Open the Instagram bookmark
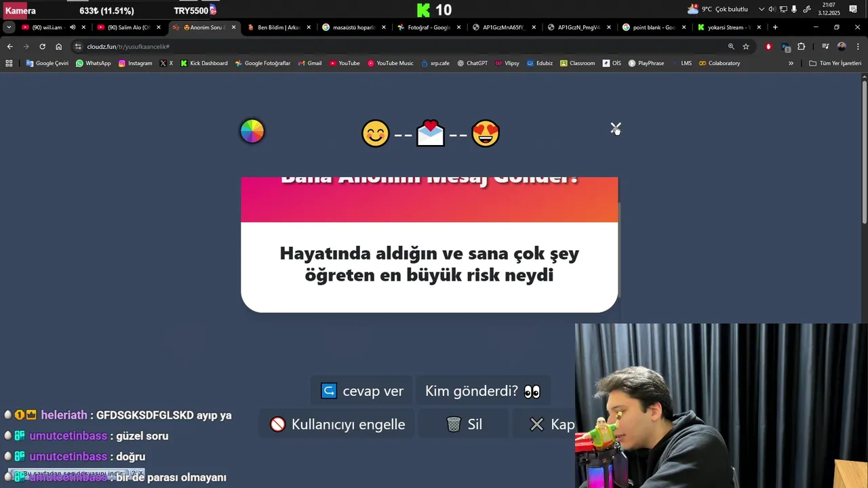Screen dimensions: 868x488 pos(135,63)
